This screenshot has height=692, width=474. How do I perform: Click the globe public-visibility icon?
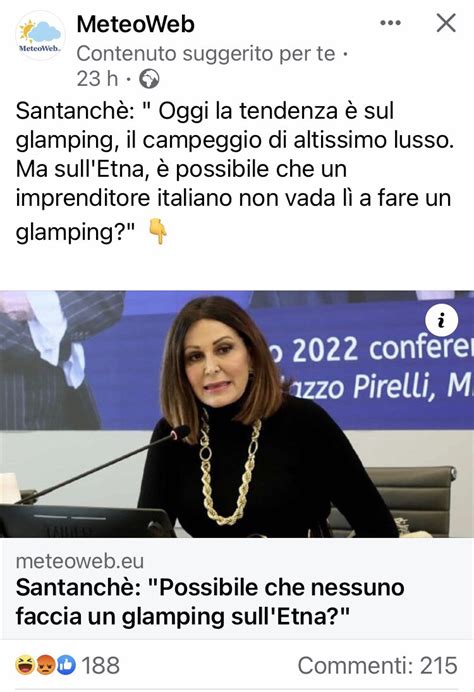(149, 79)
